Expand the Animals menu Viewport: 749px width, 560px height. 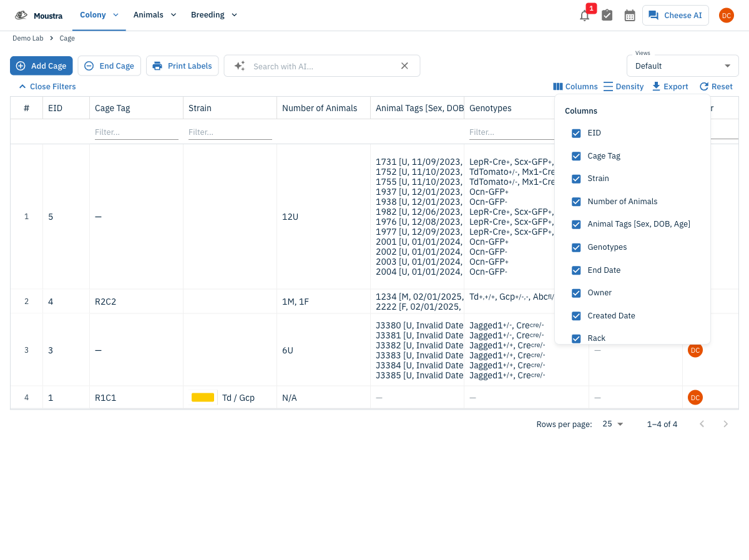pyautogui.click(x=155, y=15)
